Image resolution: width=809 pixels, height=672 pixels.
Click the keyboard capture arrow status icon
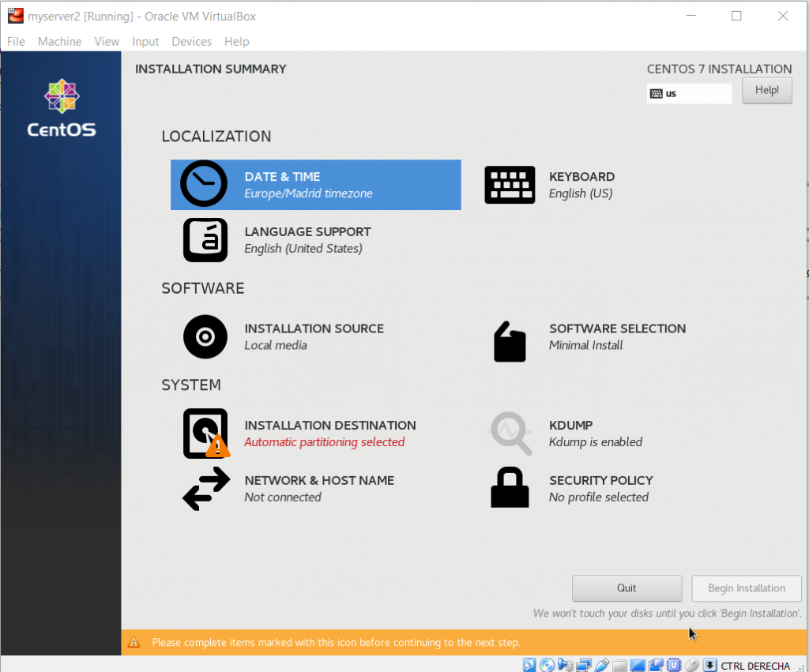pyautogui.click(x=710, y=666)
